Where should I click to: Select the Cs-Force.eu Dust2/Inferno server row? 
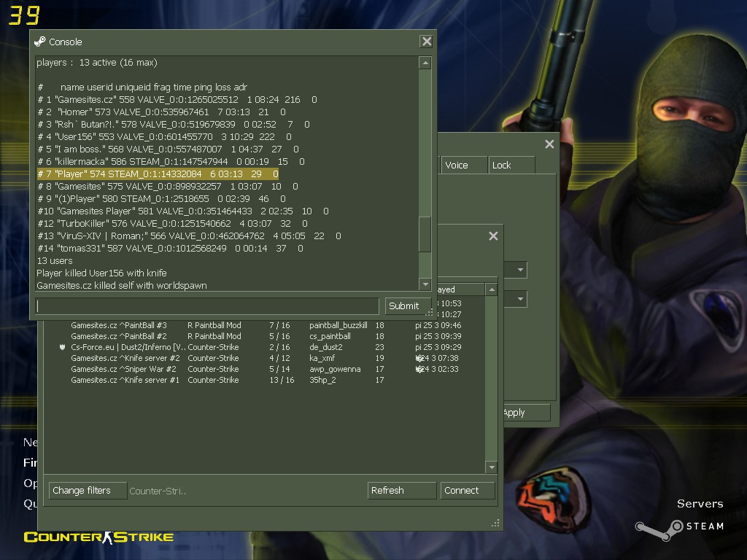[x=264, y=347]
